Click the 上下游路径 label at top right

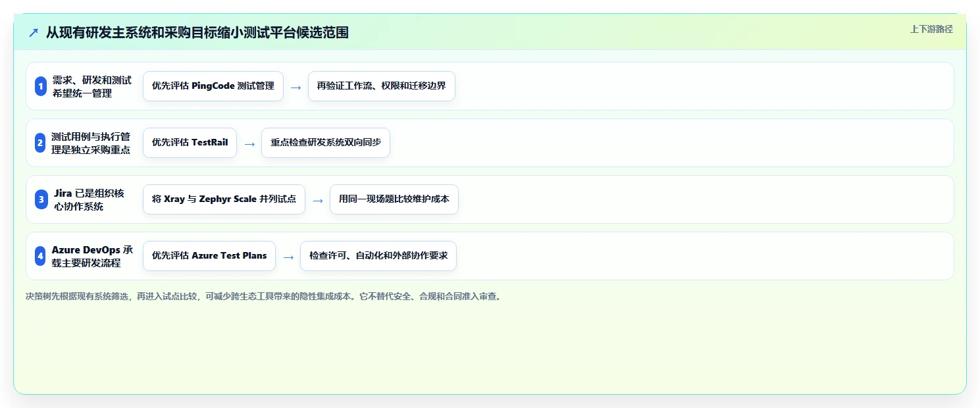[x=931, y=29]
